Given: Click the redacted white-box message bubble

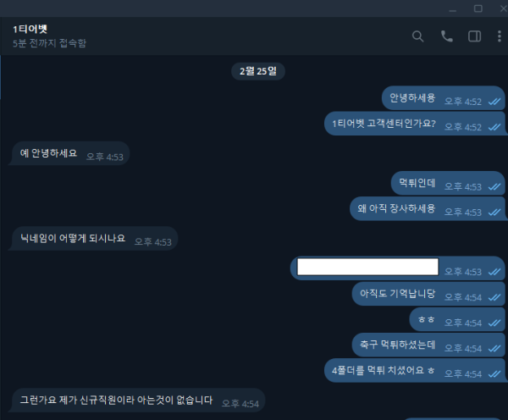Looking at the screenshot, I should coord(398,268).
